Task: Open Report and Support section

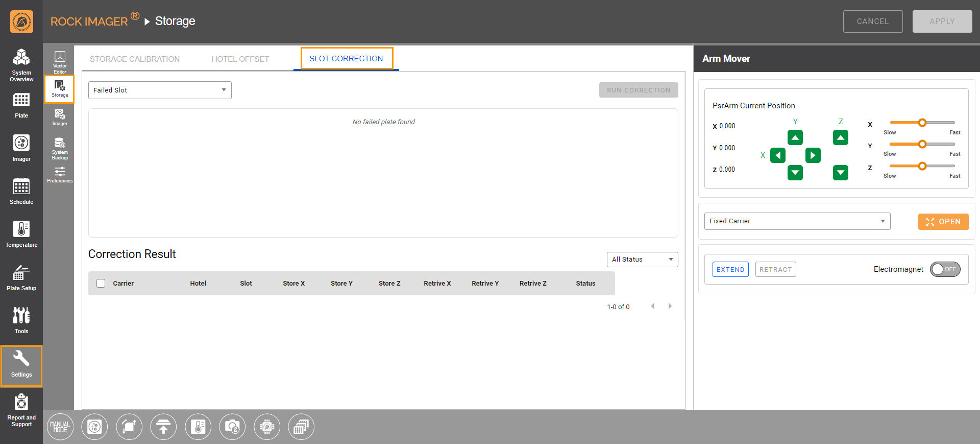Action: pyautogui.click(x=21, y=410)
